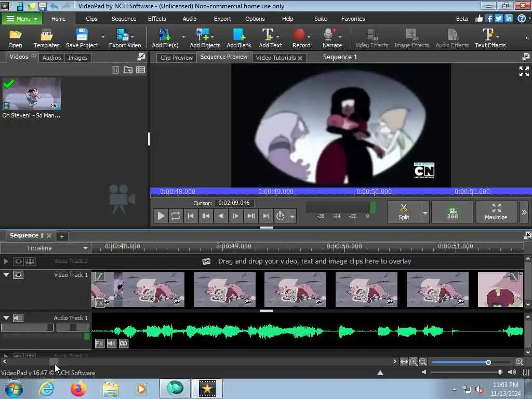The width and height of the screenshot is (532, 399).
Task: Step back one frame
Action: pyautogui.click(x=220, y=216)
